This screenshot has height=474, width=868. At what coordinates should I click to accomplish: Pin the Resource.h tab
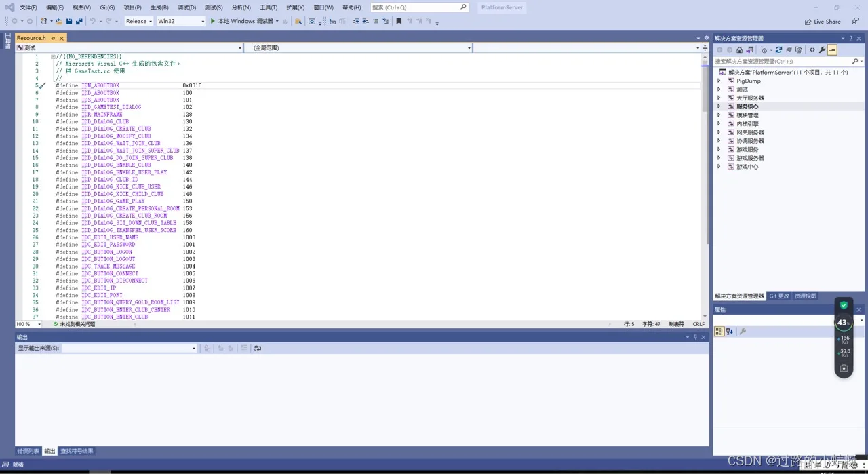pos(54,38)
